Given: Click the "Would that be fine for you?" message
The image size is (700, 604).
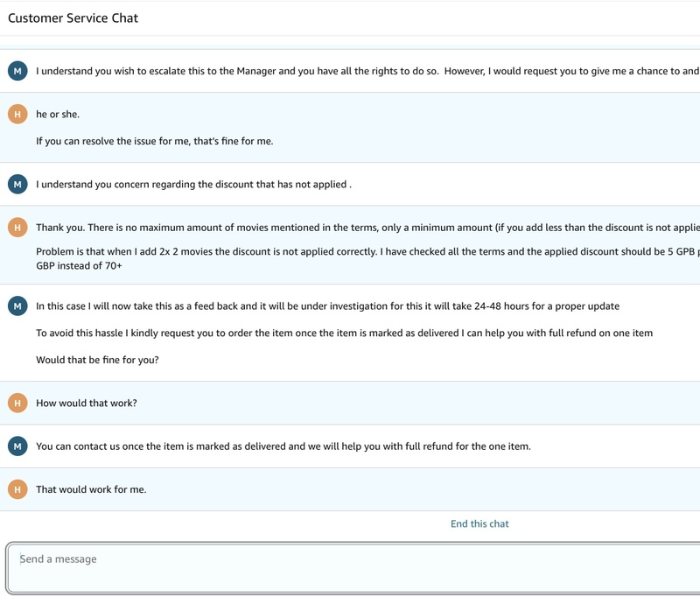Looking at the screenshot, I should tap(97, 360).
